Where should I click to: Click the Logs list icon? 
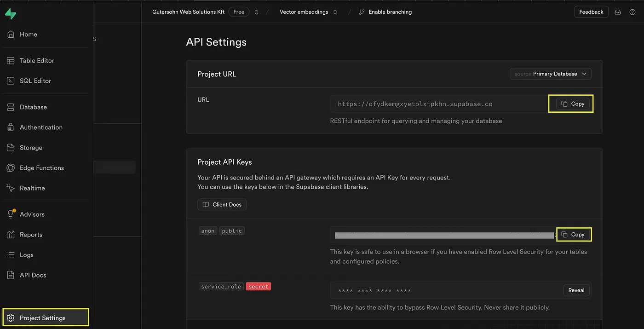[11, 255]
